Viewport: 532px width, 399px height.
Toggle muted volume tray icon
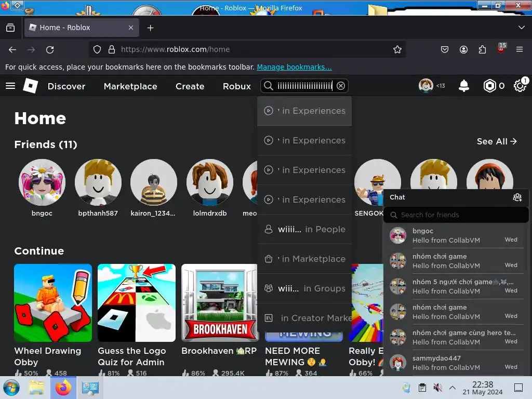click(x=437, y=388)
